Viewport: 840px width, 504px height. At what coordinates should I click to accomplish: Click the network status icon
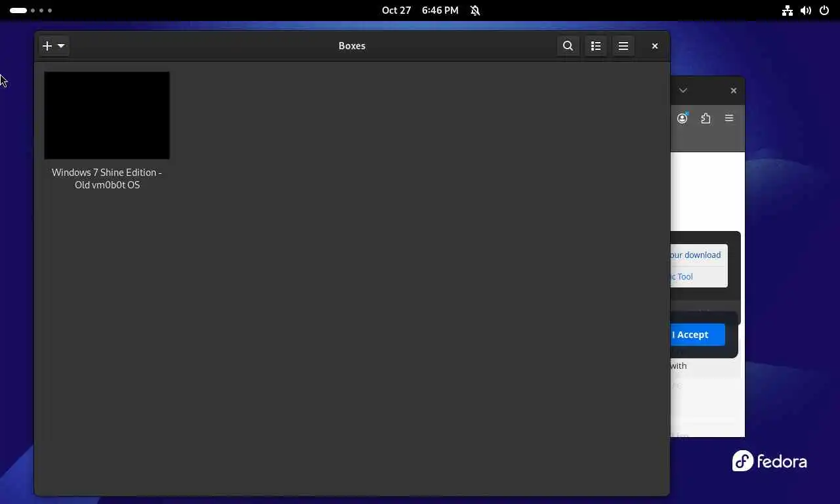coord(787,10)
